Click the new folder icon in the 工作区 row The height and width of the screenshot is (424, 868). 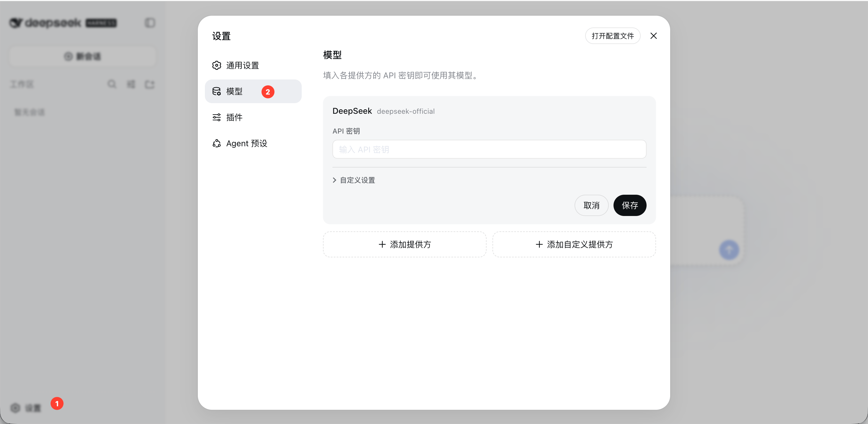click(x=150, y=84)
